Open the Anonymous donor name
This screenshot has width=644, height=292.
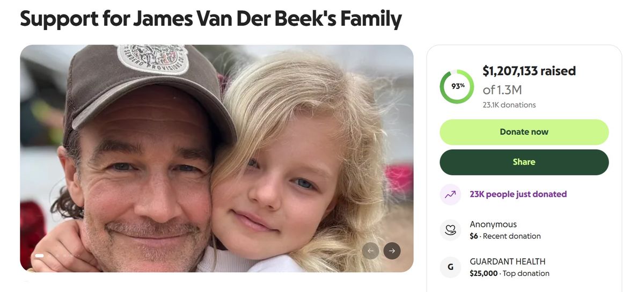(x=493, y=224)
